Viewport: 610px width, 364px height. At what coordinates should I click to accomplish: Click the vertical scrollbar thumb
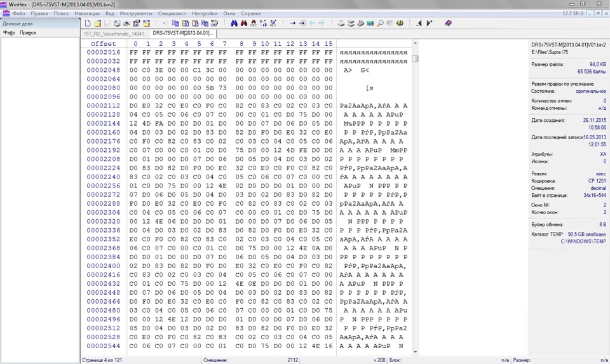[415, 58]
